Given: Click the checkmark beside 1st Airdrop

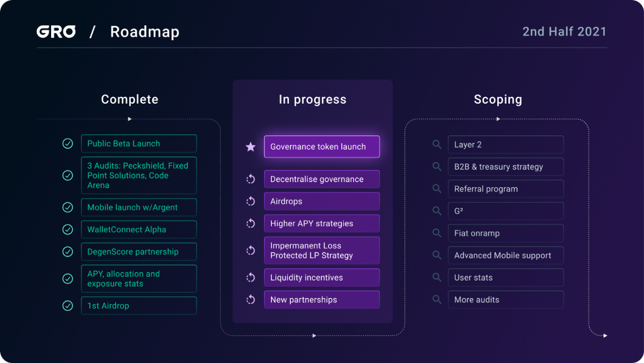Looking at the screenshot, I should [x=68, y=306].
